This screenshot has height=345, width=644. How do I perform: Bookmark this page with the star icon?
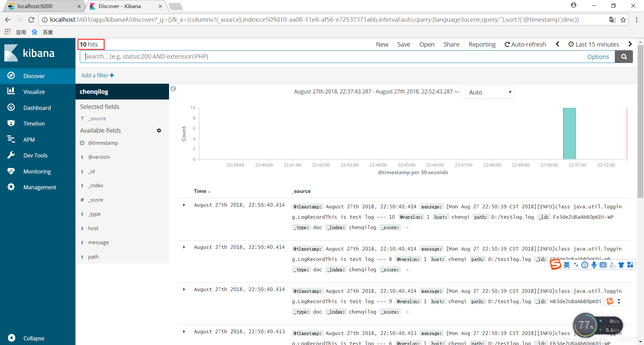tap(623, 20)
